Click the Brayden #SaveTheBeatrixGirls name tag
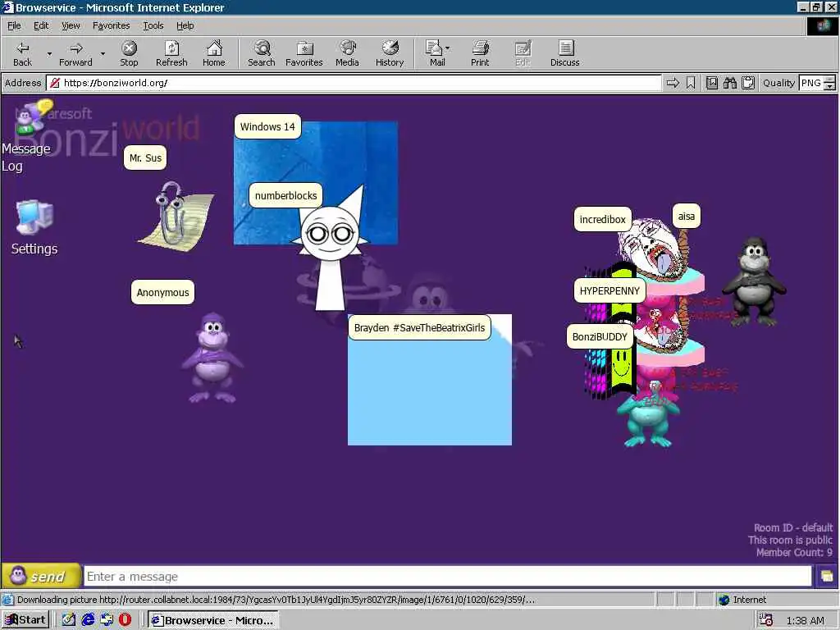Image resolution: width=840 pixels, height=630 pixels. click(419, 328)
